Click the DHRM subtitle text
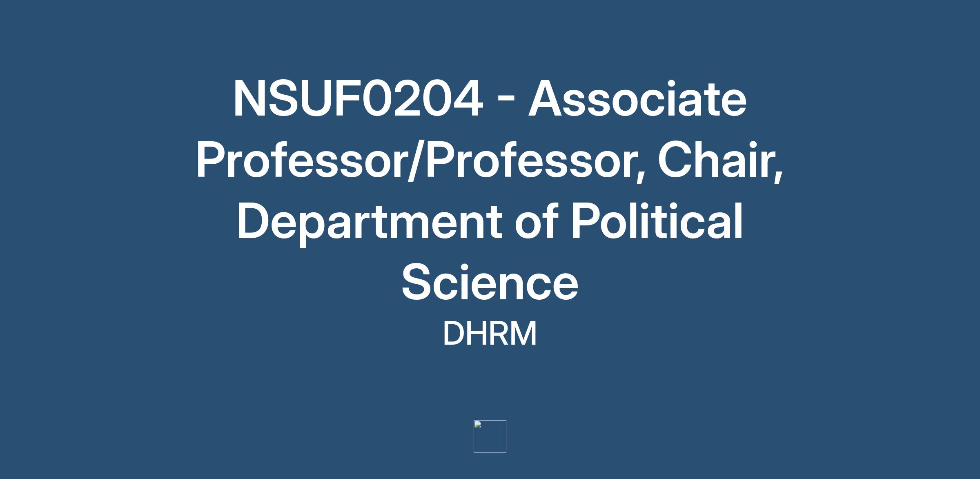 490,333
